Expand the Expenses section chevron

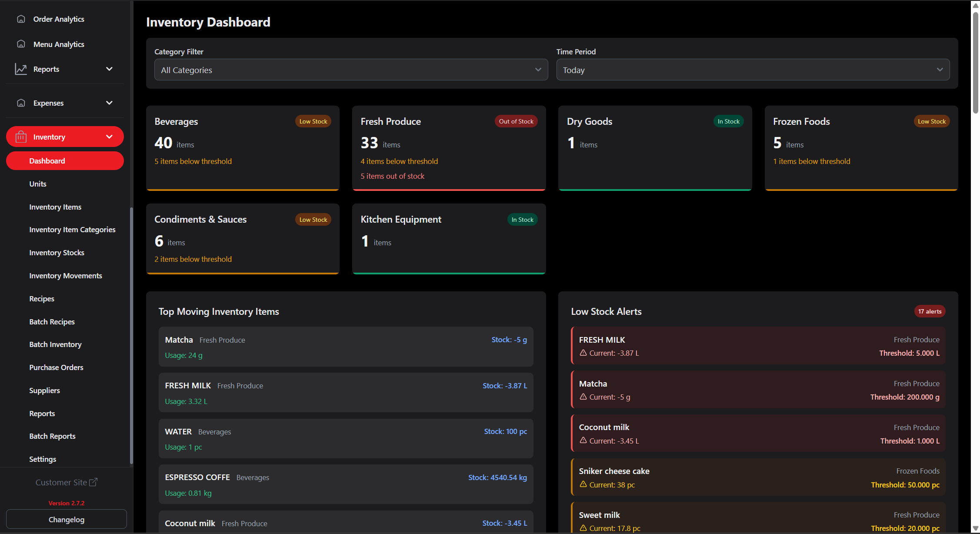coord(109,103)
